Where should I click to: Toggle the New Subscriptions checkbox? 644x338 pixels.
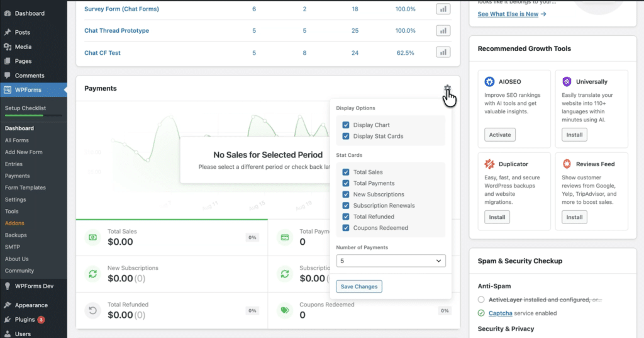346,194
